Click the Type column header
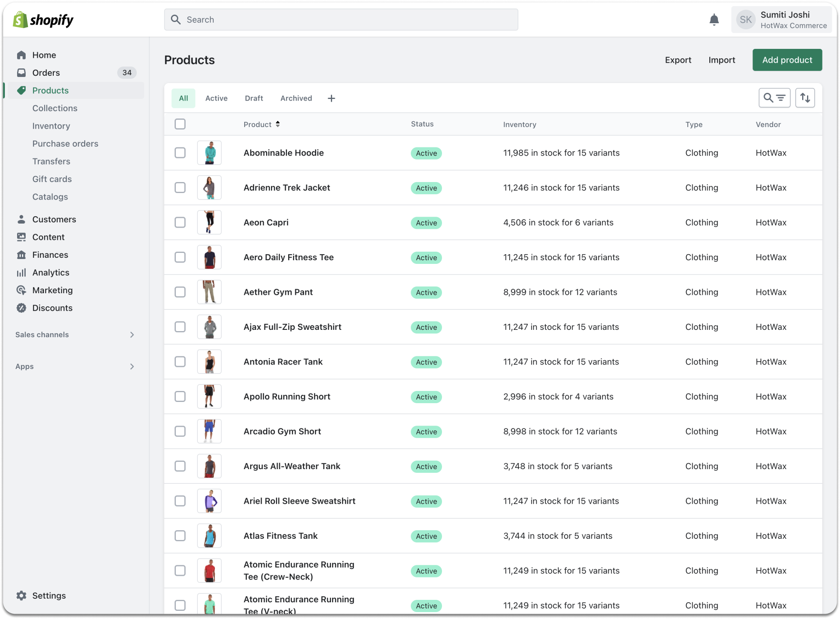The width and height of the screenshot is (840, 619). point(693,124)
